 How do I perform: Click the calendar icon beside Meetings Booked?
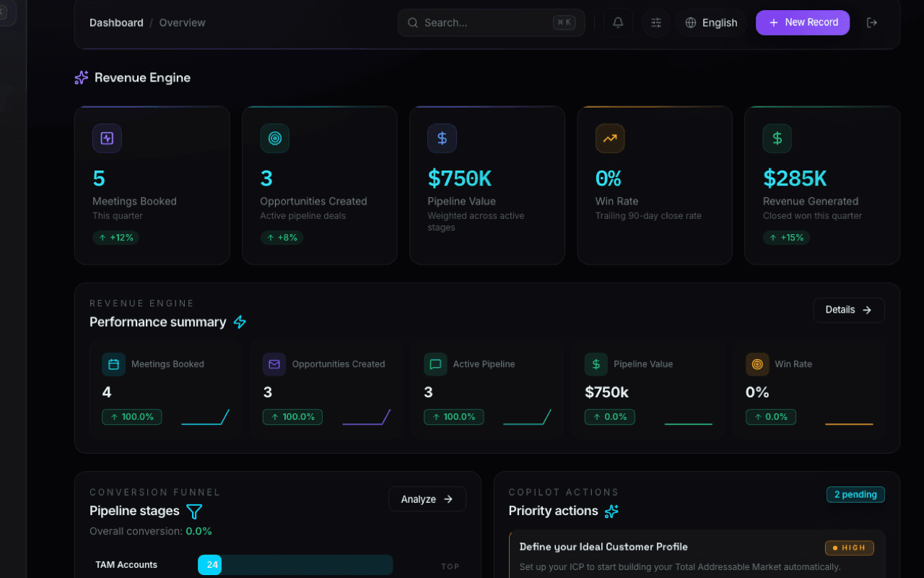[x=113, y=364]
